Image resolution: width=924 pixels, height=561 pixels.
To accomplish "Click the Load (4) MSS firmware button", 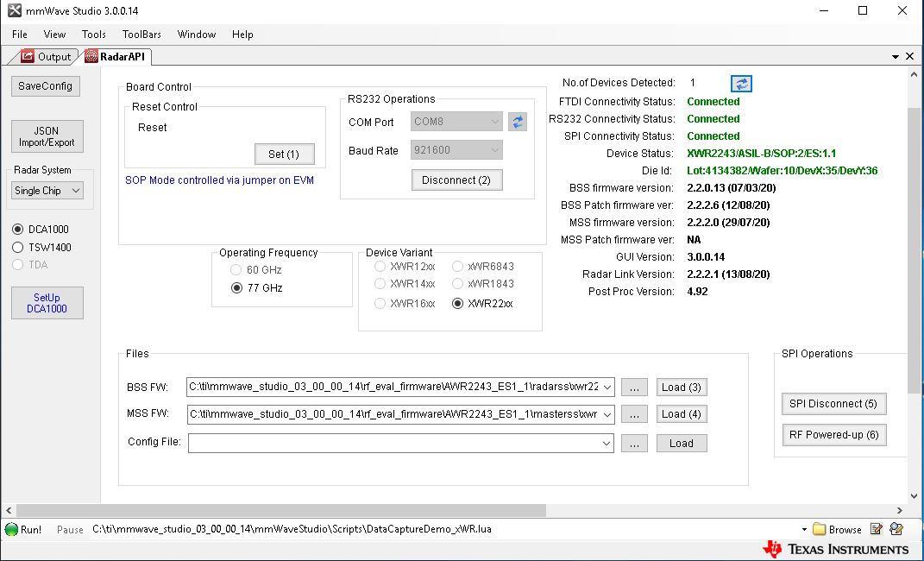I will [x=682, y=414].
